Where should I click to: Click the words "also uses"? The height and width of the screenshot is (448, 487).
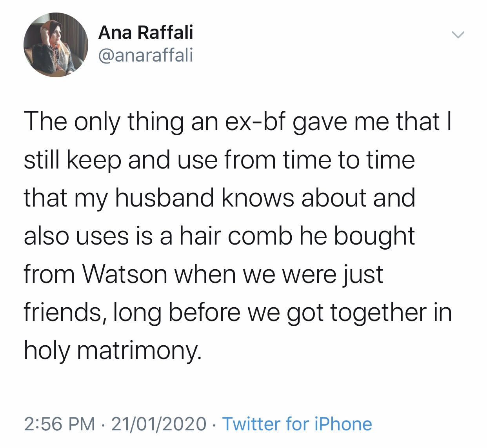76,236
